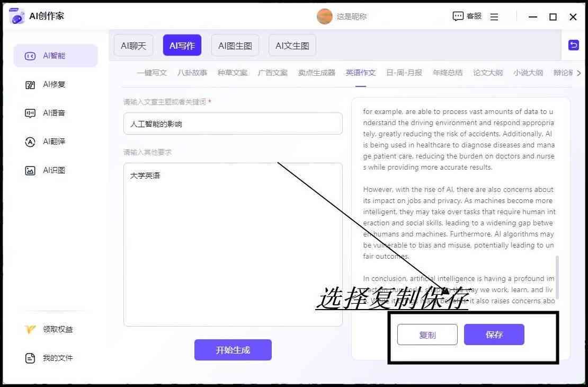Image resolution: width=588 pixels, height=387 pixels.
Task: Click 开始生成 to start generating
Action: 233,350
